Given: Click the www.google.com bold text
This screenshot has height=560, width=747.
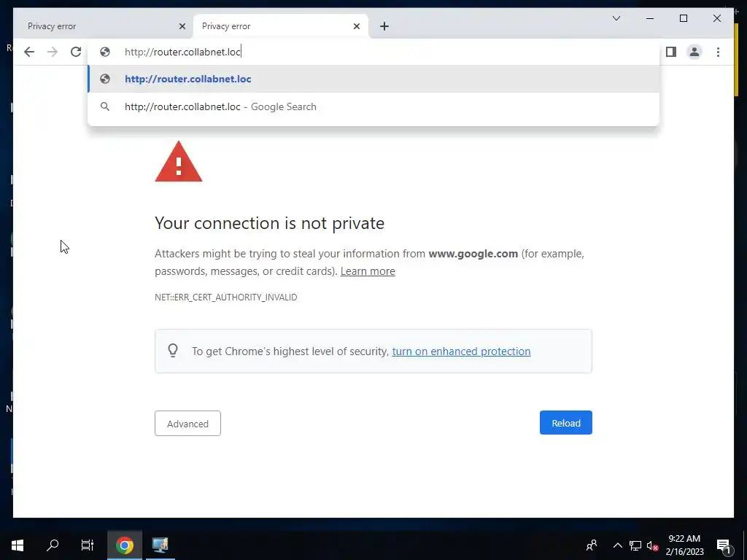Looking at the screenshot, I should [473, 254].
